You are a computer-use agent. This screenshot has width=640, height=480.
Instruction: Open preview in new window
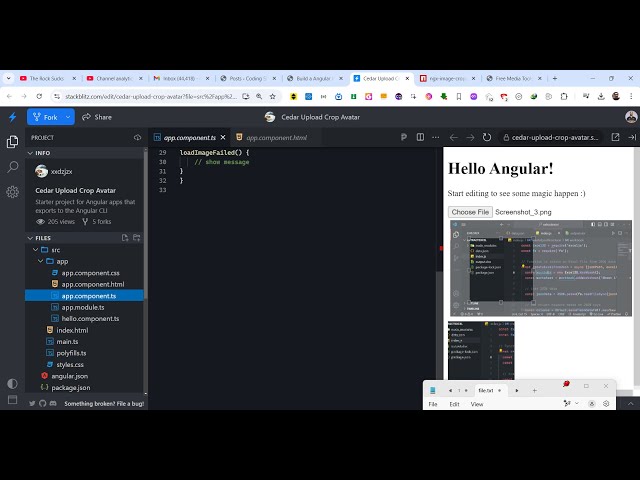(x=615, y=137)
